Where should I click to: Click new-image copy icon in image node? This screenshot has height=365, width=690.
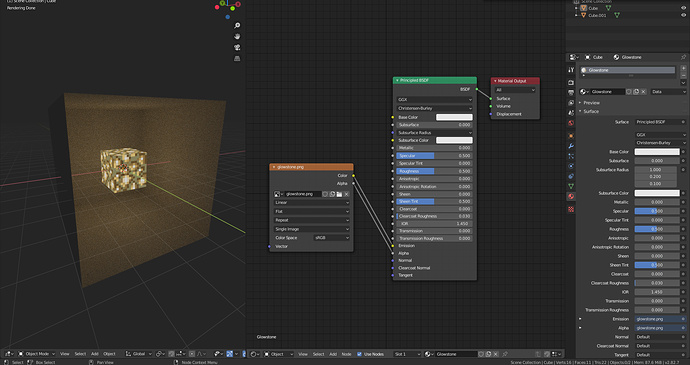click(x=332, y=194)
